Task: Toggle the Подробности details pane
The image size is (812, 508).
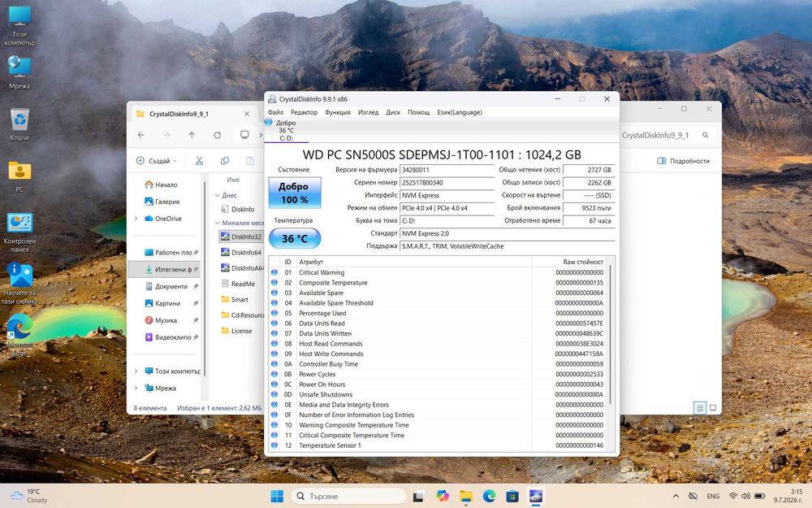Action: [683, 161]
